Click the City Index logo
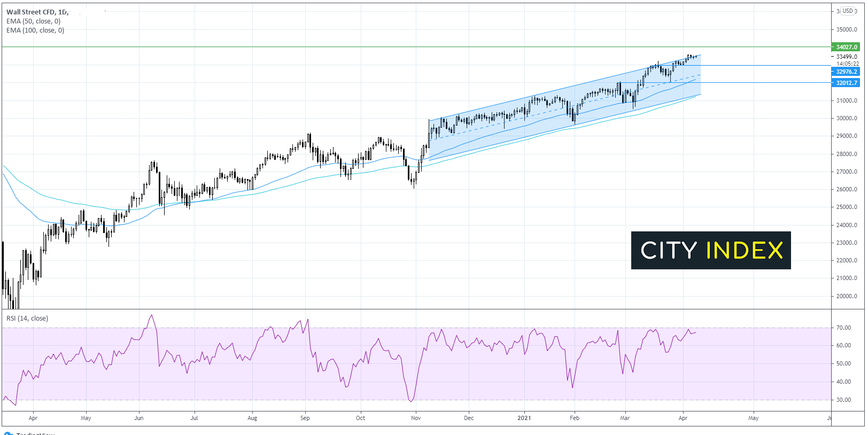The width and height of the screenshot is (868, 435). pyautogui.click(x=711, y=250)
